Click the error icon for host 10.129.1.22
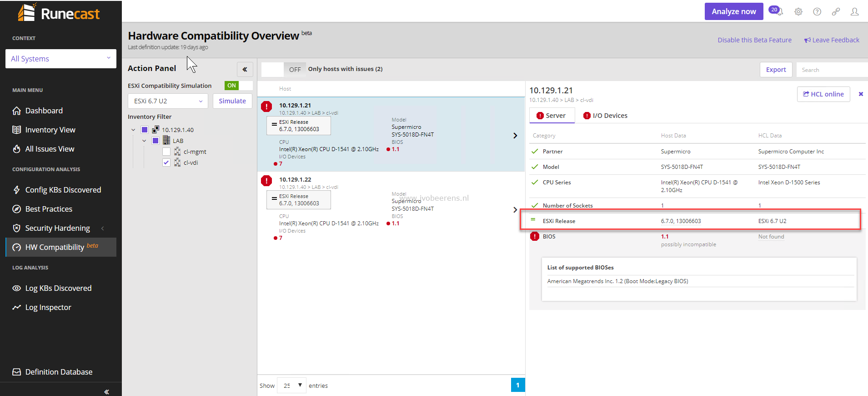 tap(266, 181)
